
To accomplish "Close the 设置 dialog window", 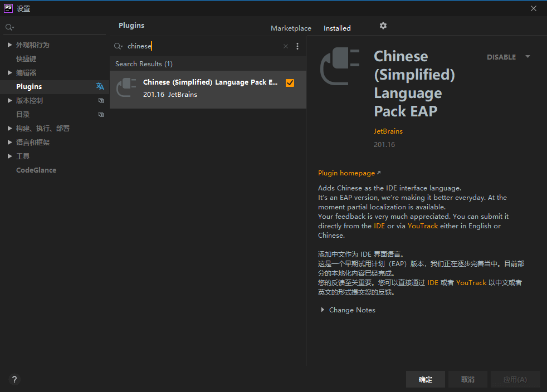I will click(534, 8).
